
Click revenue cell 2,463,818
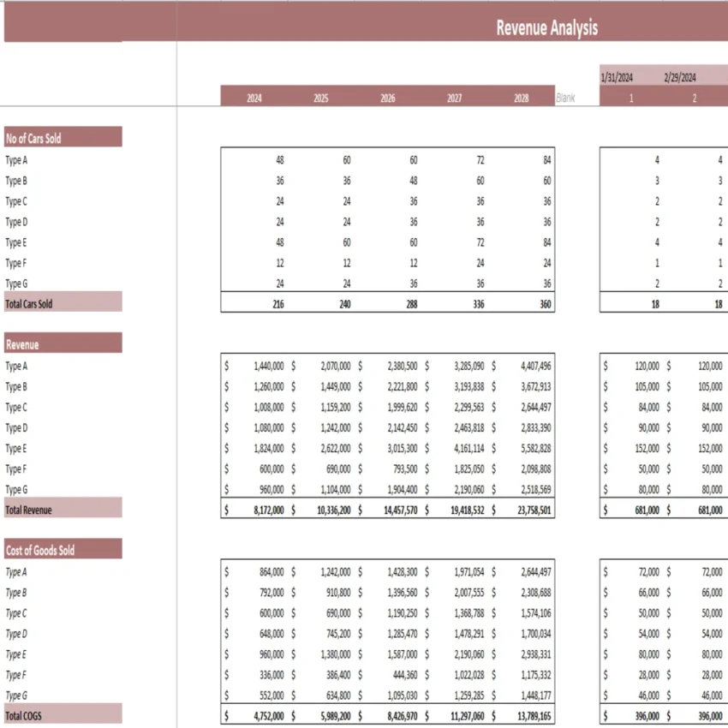tap(469, 427)
